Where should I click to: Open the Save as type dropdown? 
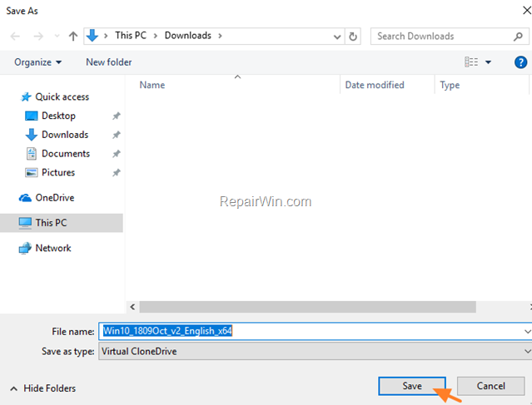point(316,352)
